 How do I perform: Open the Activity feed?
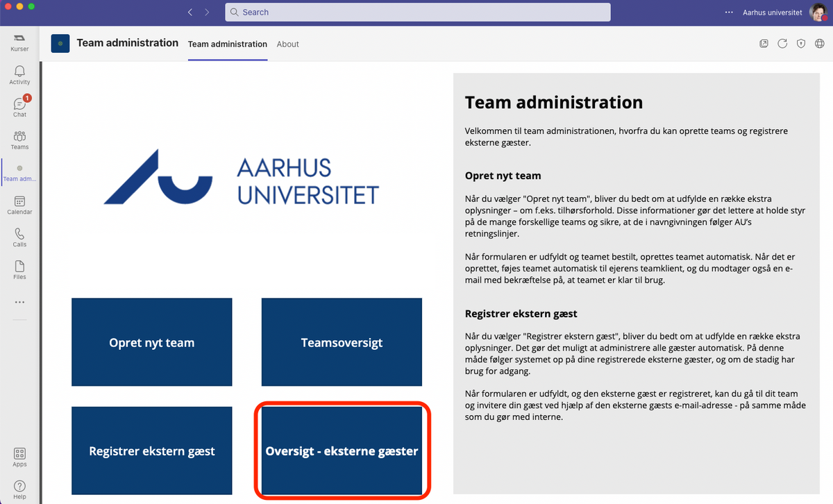tap(19, 75)
